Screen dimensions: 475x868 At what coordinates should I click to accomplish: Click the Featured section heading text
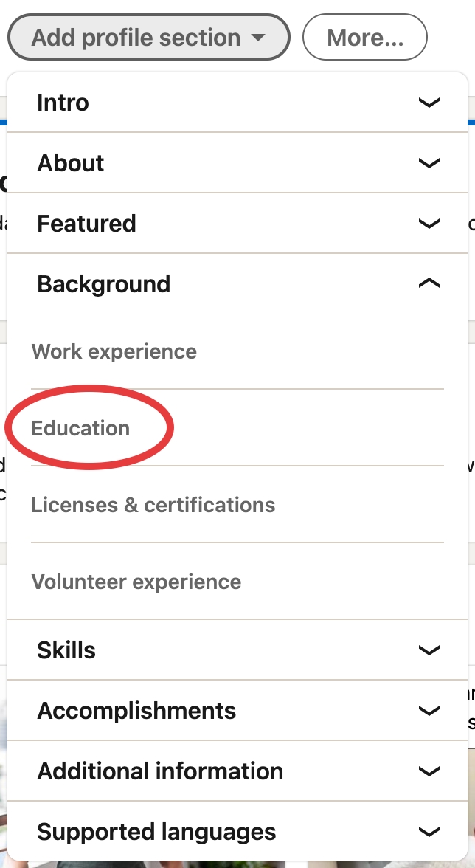pos(86,224)
